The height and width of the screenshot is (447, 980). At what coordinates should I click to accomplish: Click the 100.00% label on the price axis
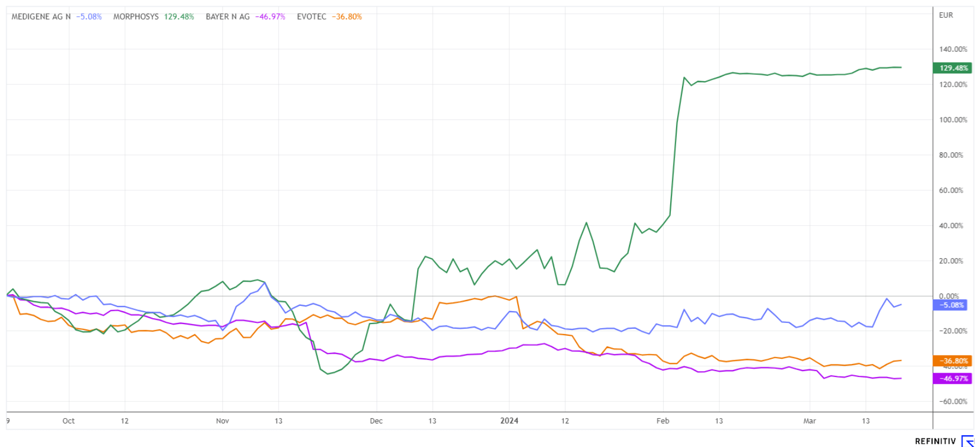[x=953, y=120]
